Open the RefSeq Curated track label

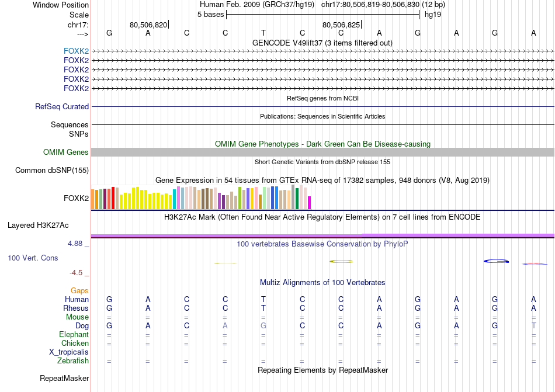pos(62,106)
